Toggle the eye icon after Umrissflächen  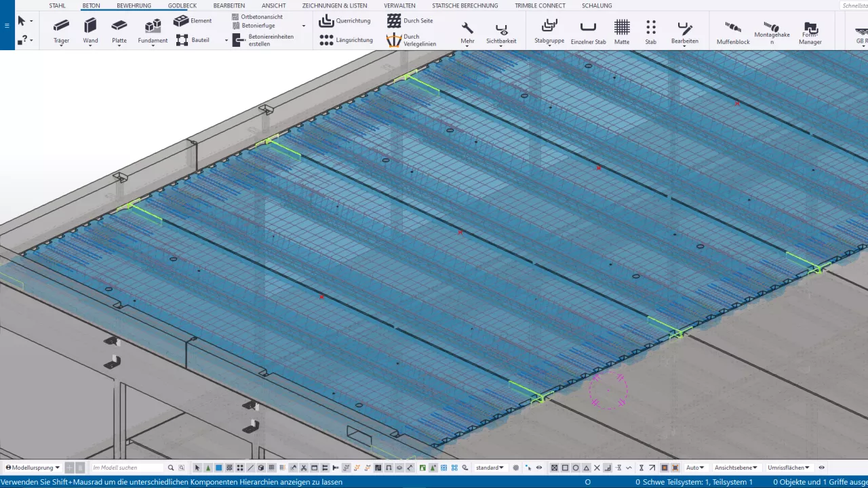(x=822, y=468)
